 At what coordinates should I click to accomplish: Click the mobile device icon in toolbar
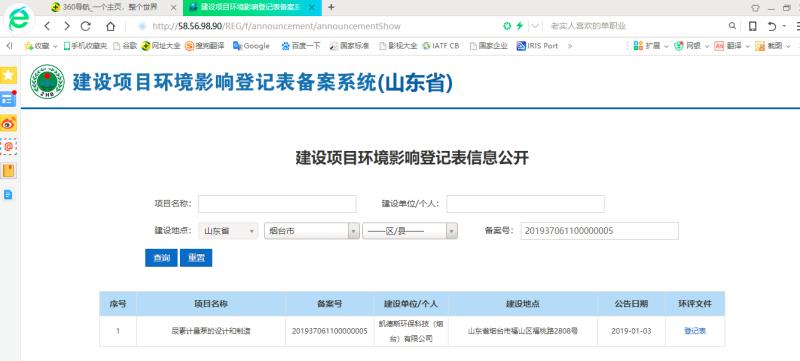(x=753, y=26)
